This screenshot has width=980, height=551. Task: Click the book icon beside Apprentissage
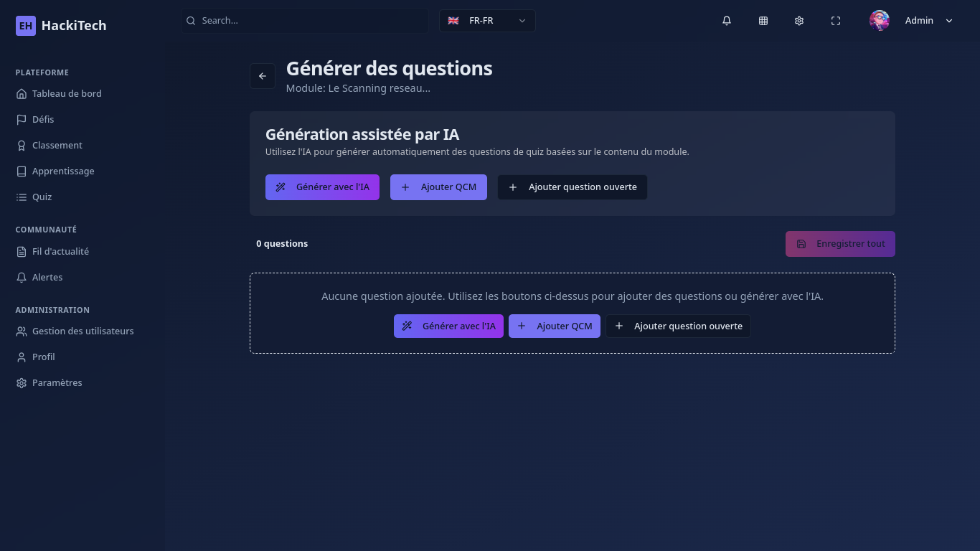click(x=22, y=171)
